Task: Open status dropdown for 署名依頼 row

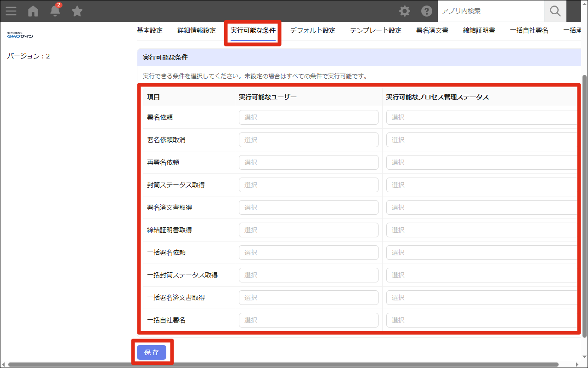Action: [x=481, y=117]
